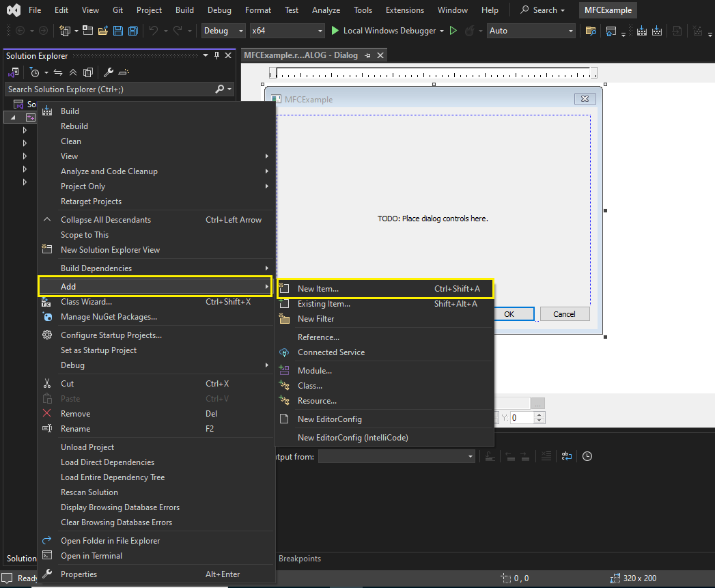The width and height of the screenshot is (715, 588).
Task: Open the Show output from combo box
Action: click(x=397, y=456)
